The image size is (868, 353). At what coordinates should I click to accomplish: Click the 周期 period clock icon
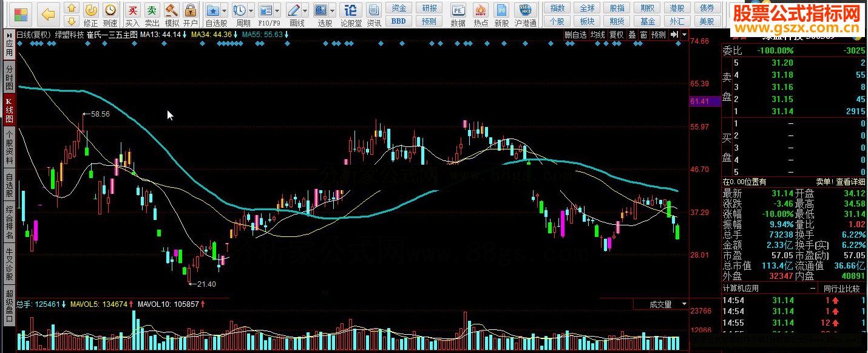[239, 10]
